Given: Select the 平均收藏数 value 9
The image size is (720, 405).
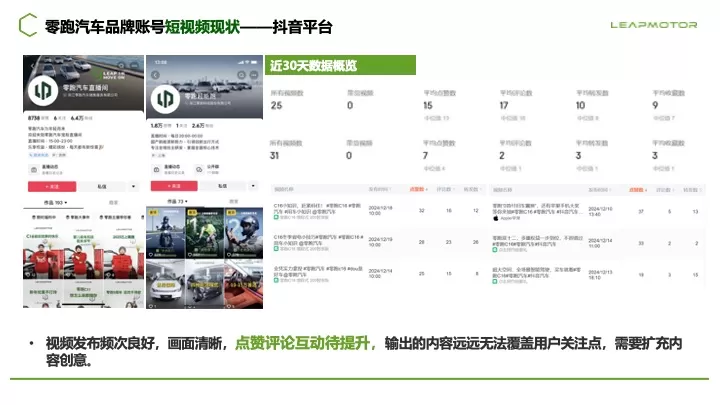Looking at the screenshot, I should tap(655, 105).
